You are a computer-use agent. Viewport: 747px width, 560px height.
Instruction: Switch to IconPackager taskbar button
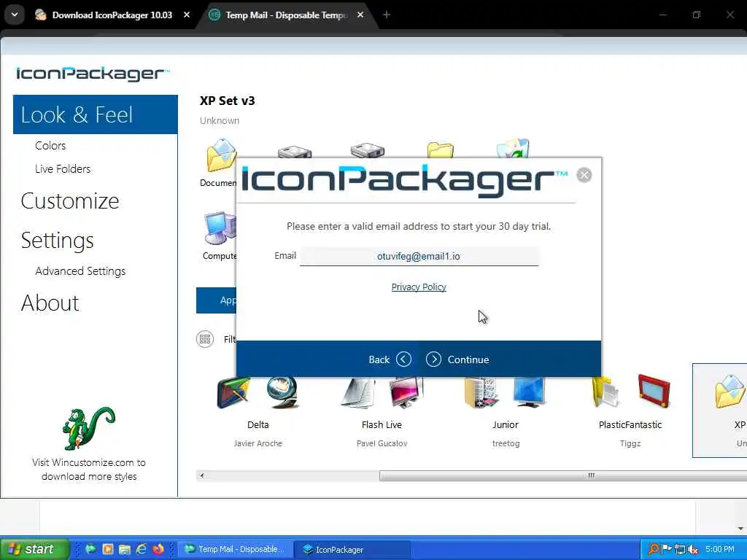click(x=352, y=550)
